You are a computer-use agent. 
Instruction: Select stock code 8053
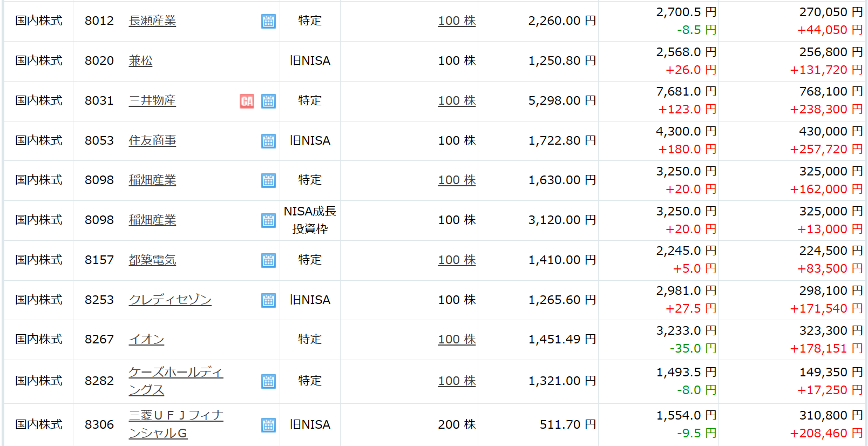[x=99, y=140]
